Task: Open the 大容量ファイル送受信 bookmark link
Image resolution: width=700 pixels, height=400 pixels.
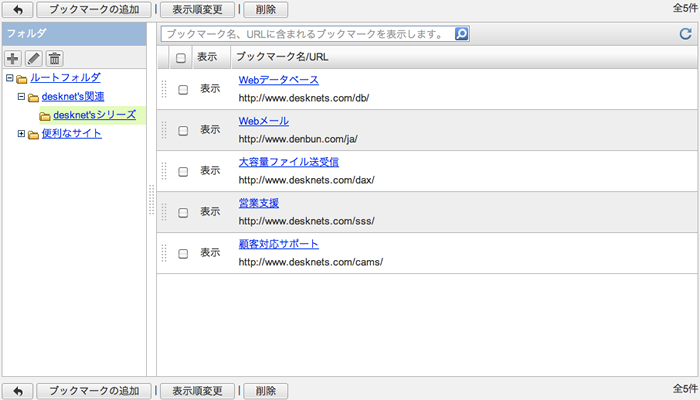Action: [x=288, y=162]
